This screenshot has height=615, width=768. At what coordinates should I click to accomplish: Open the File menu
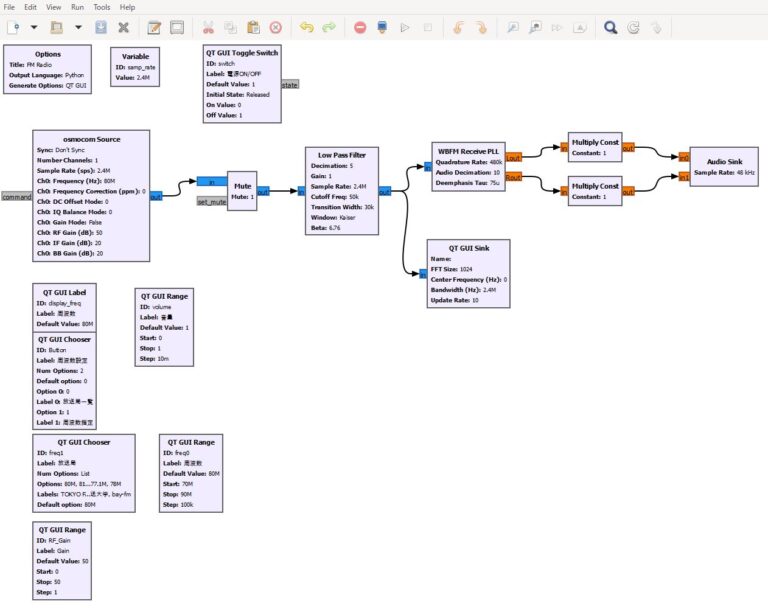pyautogui.click(x=9, y=7)
